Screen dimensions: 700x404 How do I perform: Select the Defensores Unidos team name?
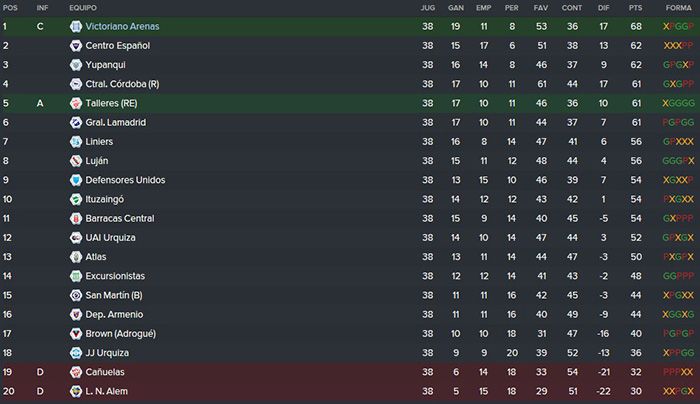coord(125,180)
